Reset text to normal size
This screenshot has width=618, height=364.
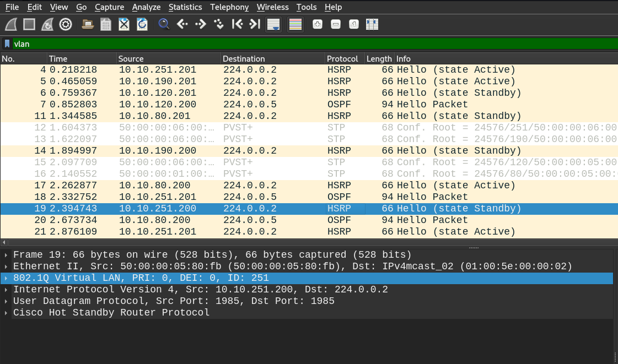click(x=353, y=24)
